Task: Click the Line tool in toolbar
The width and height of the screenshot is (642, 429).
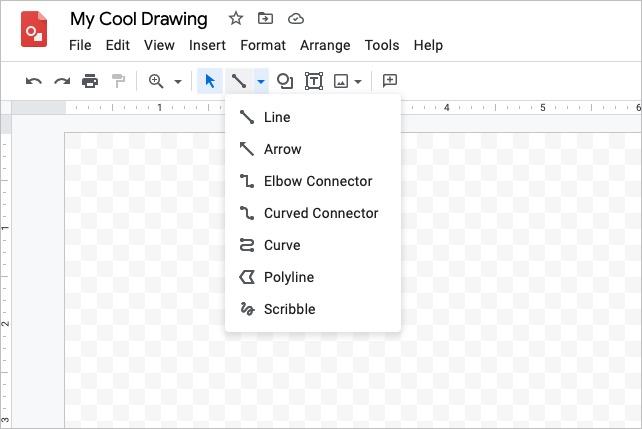Action: (x=239, y=81)
